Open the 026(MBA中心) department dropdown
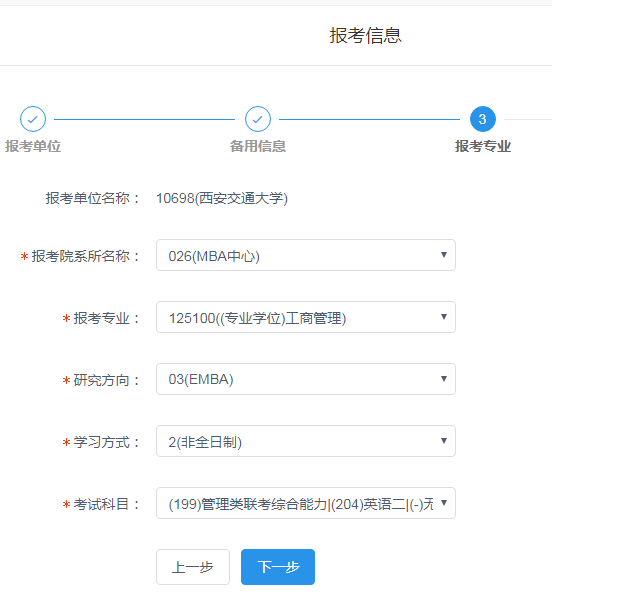Image resolution: width=637 pixels, height=604 pixels. point(305,256)
